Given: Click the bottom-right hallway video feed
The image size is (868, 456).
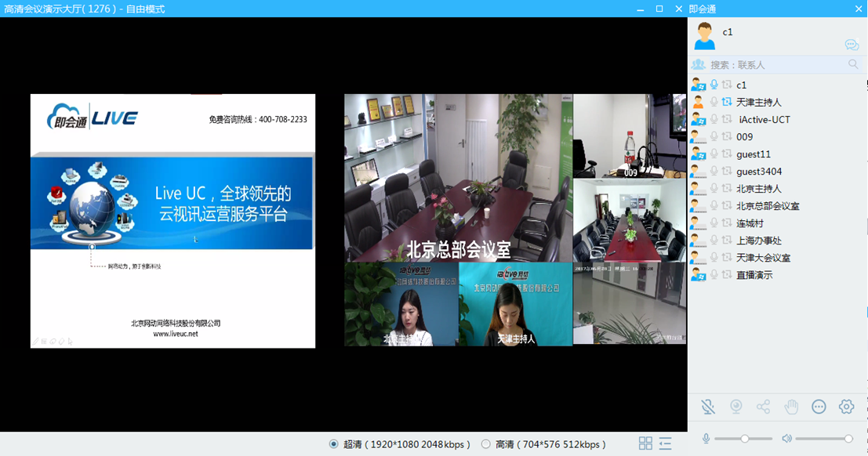Looking at the screenshot, I should [x=630, y=303].
